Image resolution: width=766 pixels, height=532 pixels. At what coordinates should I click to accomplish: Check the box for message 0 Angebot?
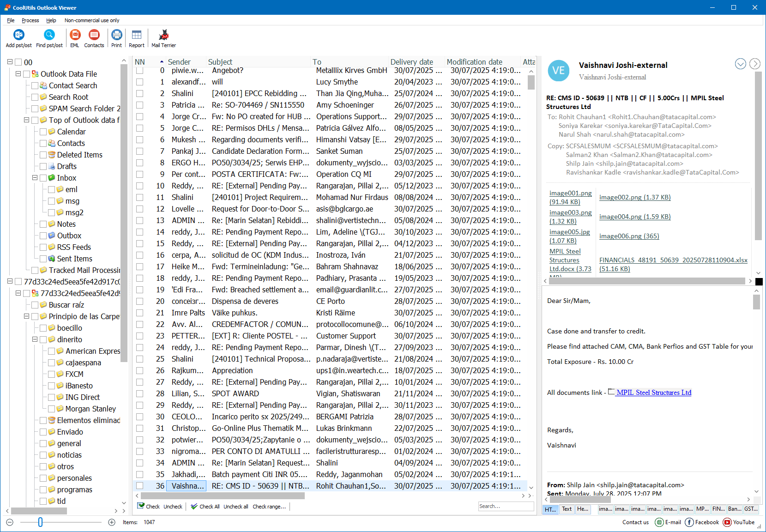tap(139, 70)
